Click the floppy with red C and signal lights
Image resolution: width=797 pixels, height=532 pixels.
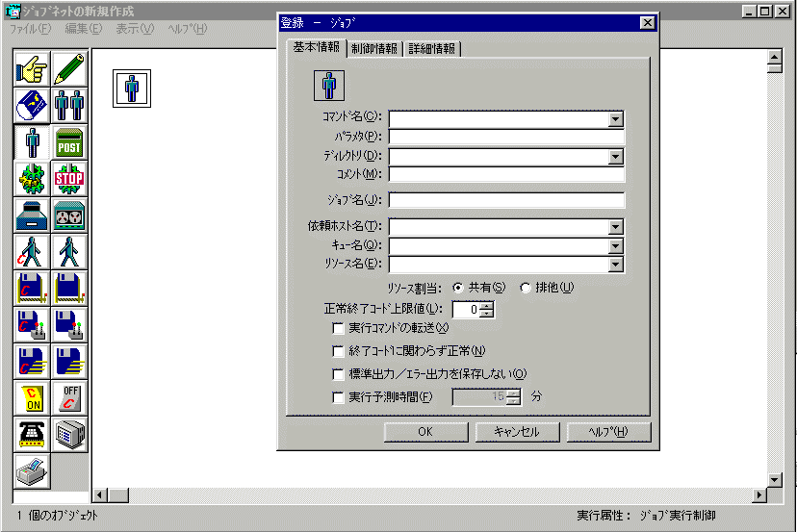tap(32, 325)
